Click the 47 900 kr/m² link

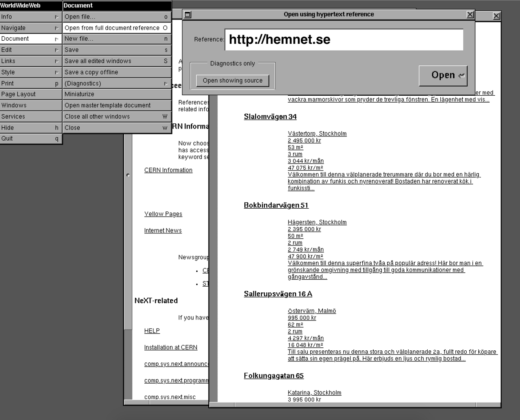tap(305, 256)
